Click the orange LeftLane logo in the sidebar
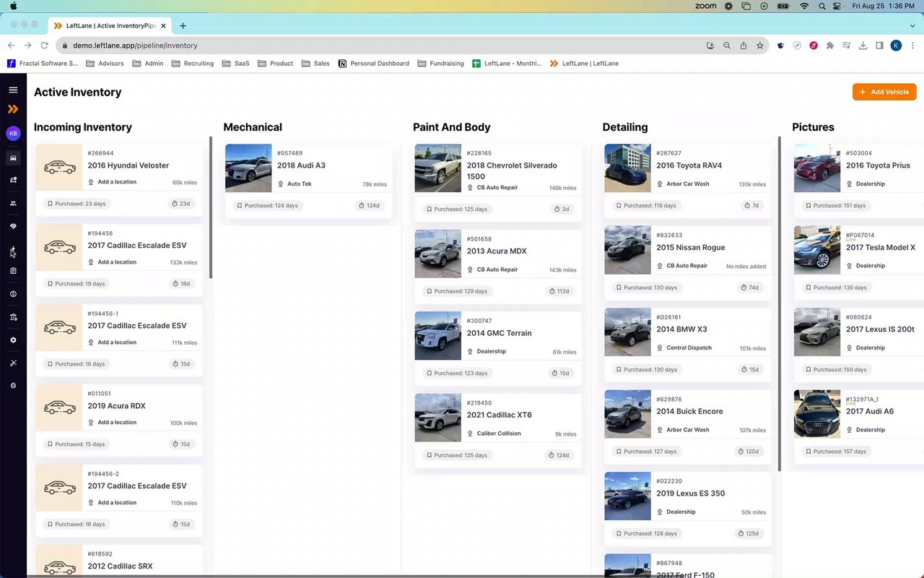The width and height of the screenshot is (924, 578). pos(13,109)
